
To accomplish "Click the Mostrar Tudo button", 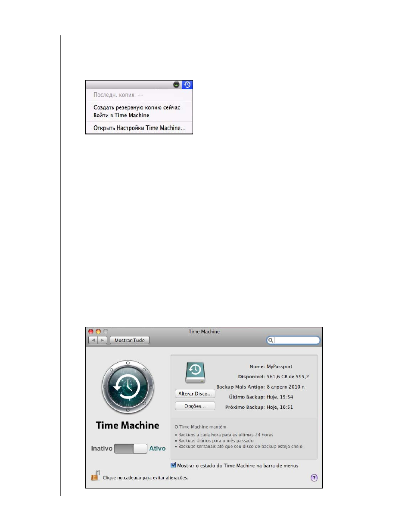I will coord(130,340).
